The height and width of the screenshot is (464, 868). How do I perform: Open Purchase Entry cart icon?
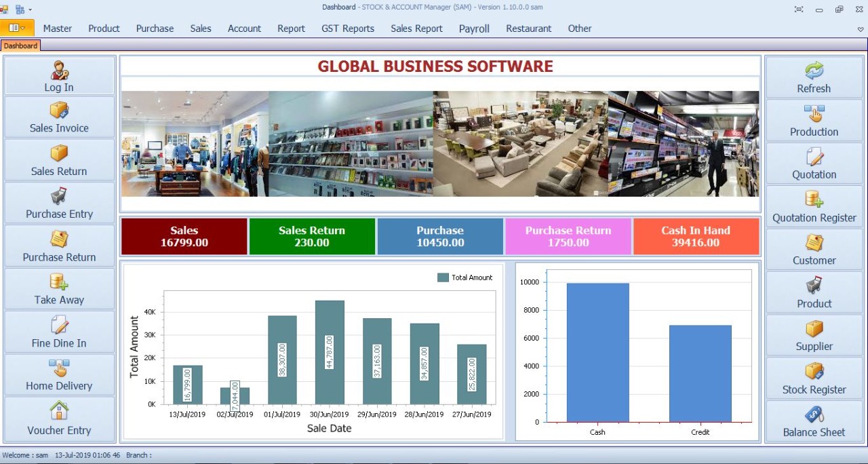59,196
